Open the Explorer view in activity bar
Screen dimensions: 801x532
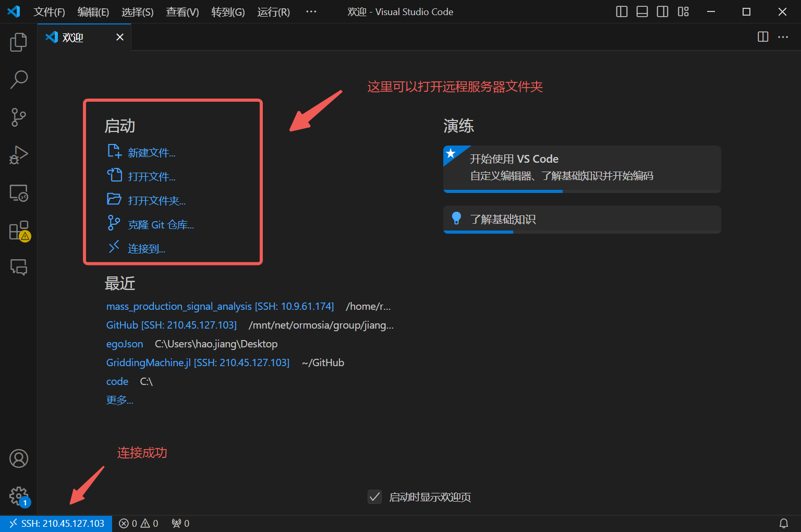(x=19, y=42)
